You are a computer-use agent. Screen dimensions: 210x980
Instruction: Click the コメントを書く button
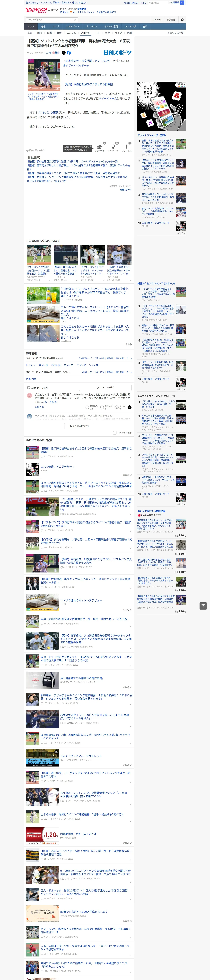(105, 388)
